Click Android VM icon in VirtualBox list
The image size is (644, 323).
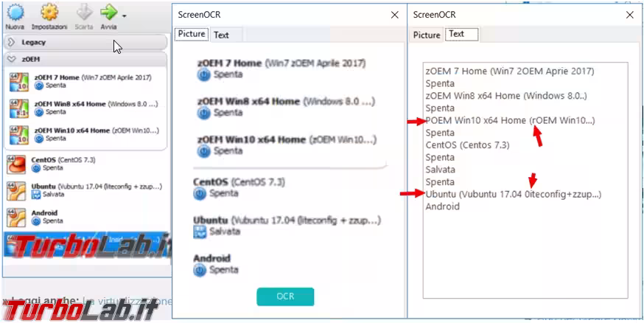click(x=18, y=217)
